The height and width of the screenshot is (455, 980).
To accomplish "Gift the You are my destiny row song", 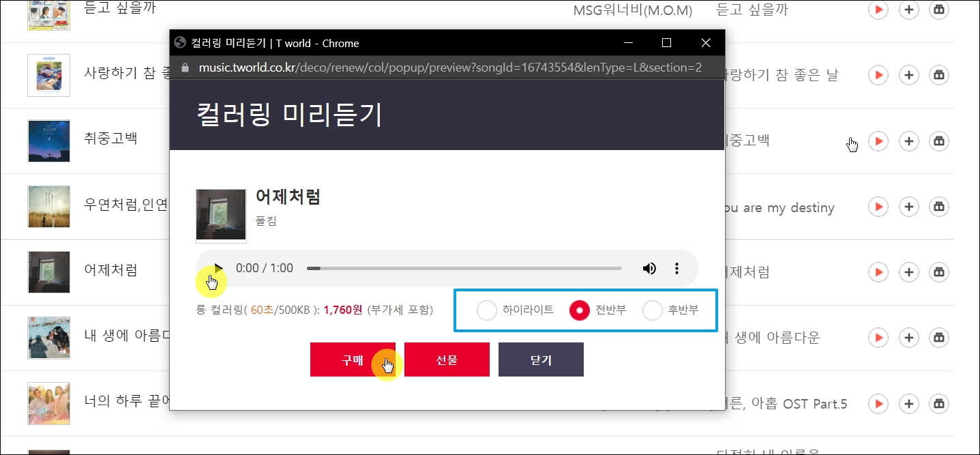I will click(939, 207).
